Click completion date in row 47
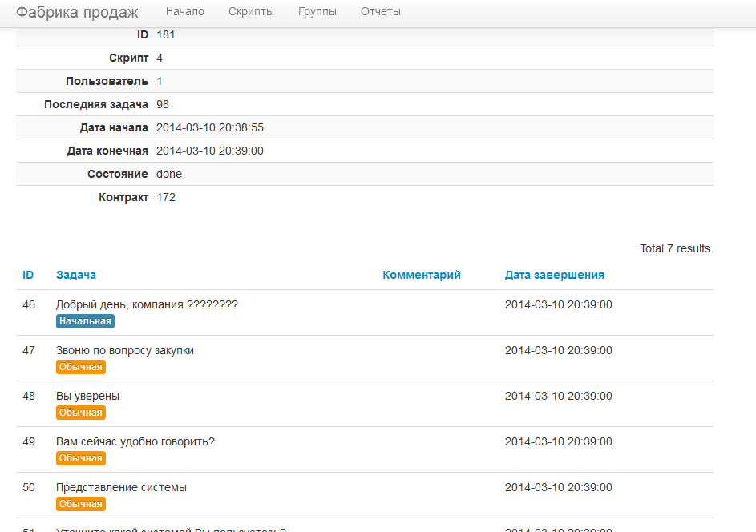This screenshot has height=532, width=756. (558, 350)
